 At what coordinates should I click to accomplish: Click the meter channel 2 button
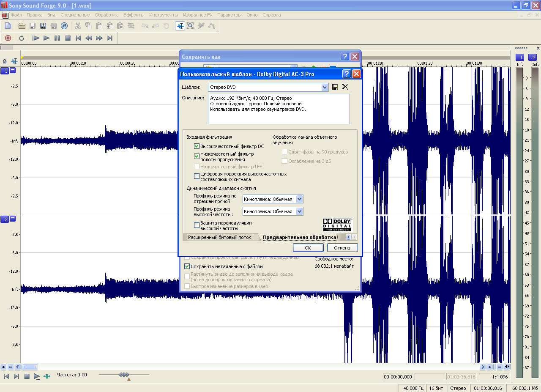[534, 58]
